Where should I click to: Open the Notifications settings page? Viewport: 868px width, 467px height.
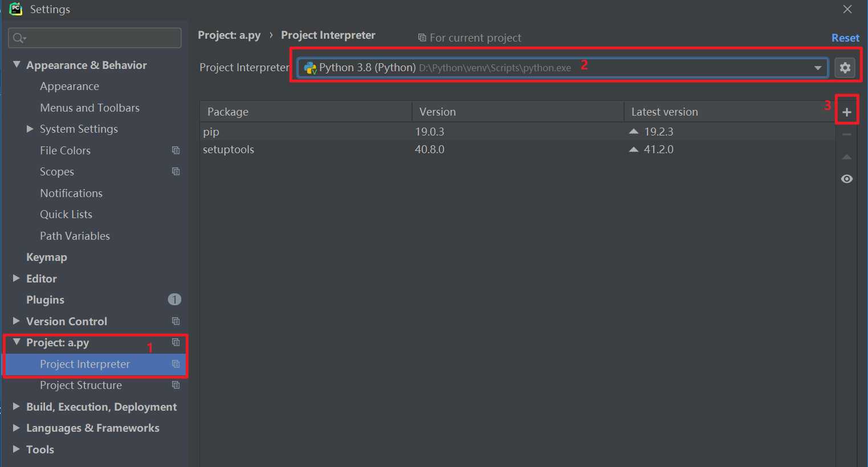[x=71, y=193]
